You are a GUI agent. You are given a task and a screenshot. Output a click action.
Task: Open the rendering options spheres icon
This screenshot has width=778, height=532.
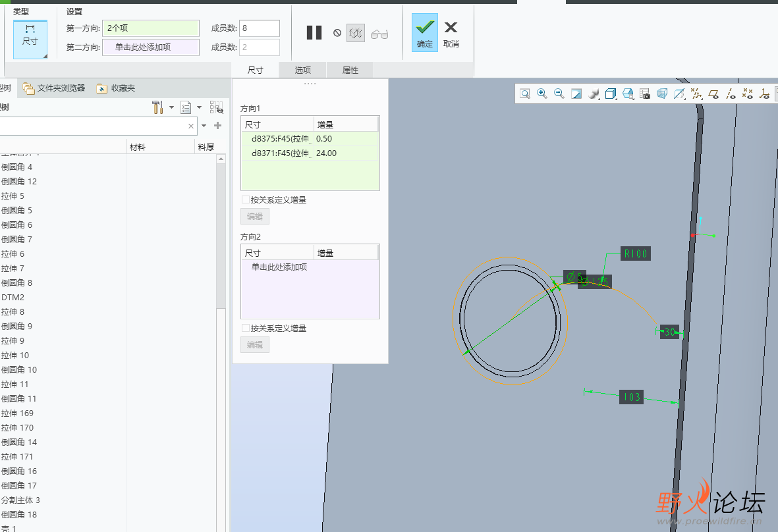point(594,93)
